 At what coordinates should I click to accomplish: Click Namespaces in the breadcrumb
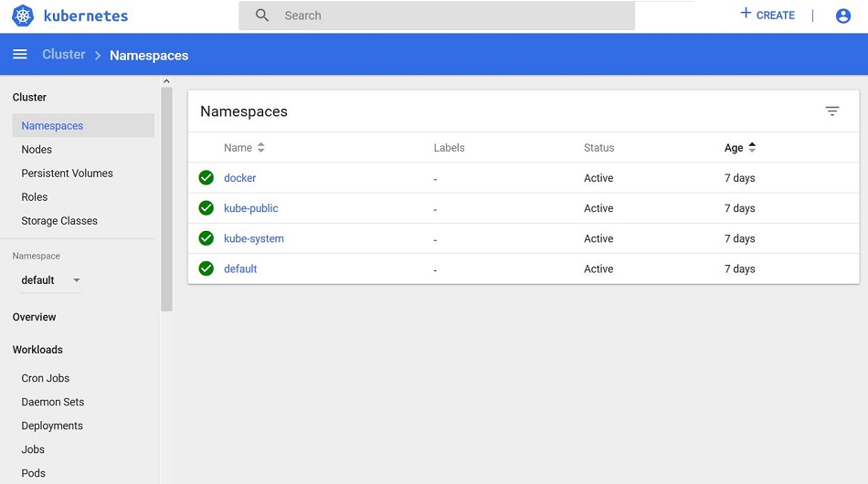pos(149,56)
